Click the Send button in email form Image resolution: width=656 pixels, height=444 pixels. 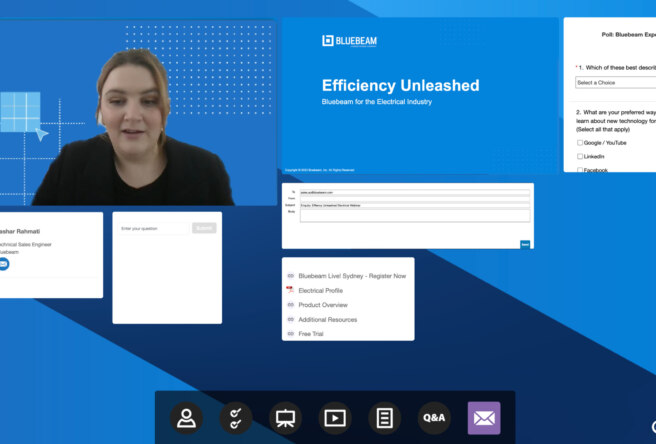525,244
